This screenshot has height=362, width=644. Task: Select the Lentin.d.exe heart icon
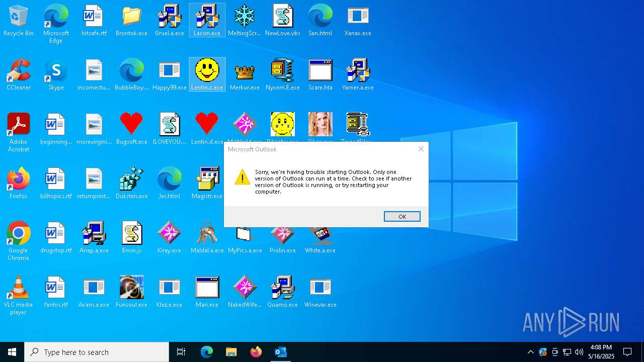(207, 130)
